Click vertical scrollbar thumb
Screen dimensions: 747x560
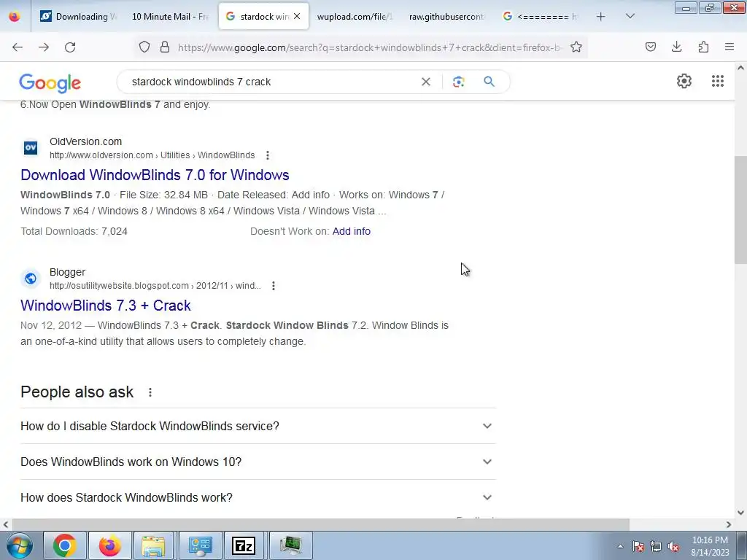tap(740, 210)
